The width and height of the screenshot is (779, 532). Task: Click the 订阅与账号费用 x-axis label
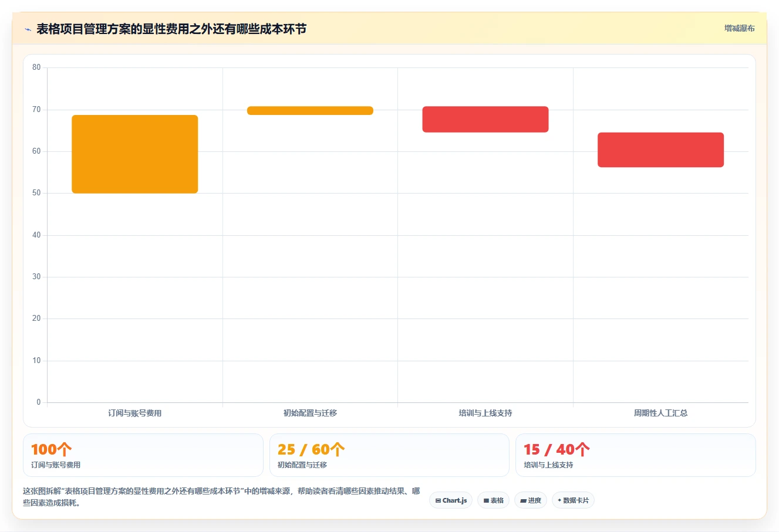(135, 413)
